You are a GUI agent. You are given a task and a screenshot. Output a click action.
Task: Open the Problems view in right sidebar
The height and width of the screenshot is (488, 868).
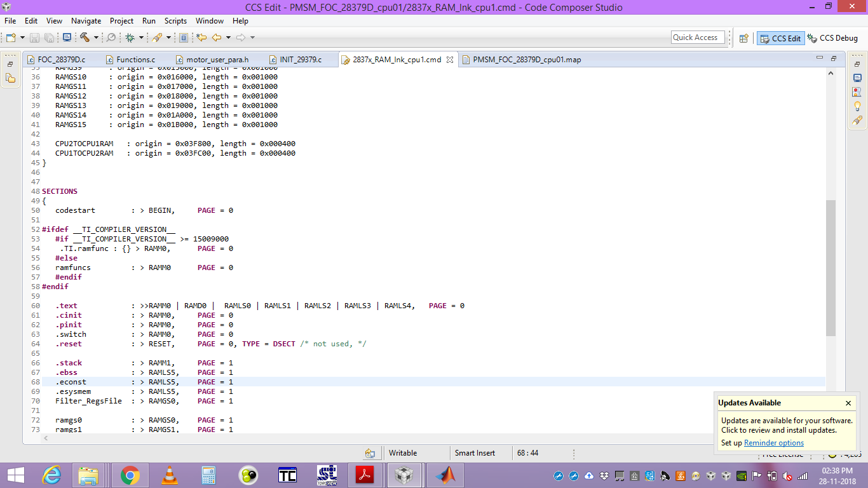[x=857, y=91]
